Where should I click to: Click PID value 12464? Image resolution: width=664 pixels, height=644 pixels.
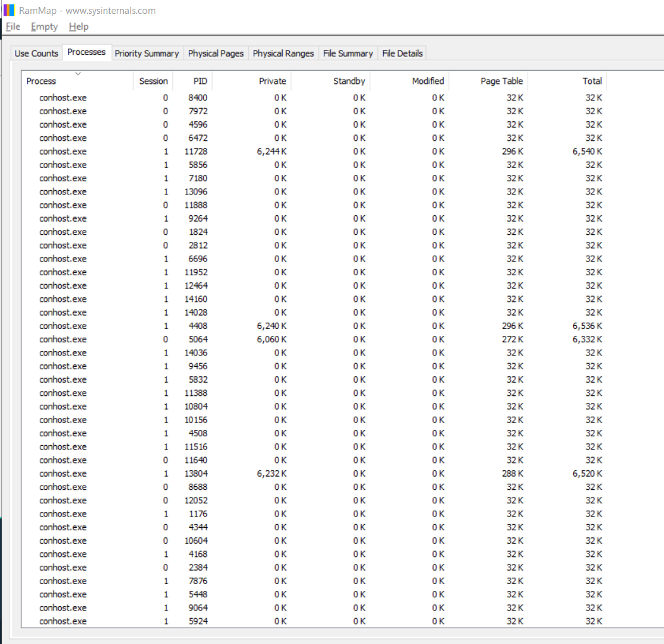pyautogui.click(x=196, y=285)
